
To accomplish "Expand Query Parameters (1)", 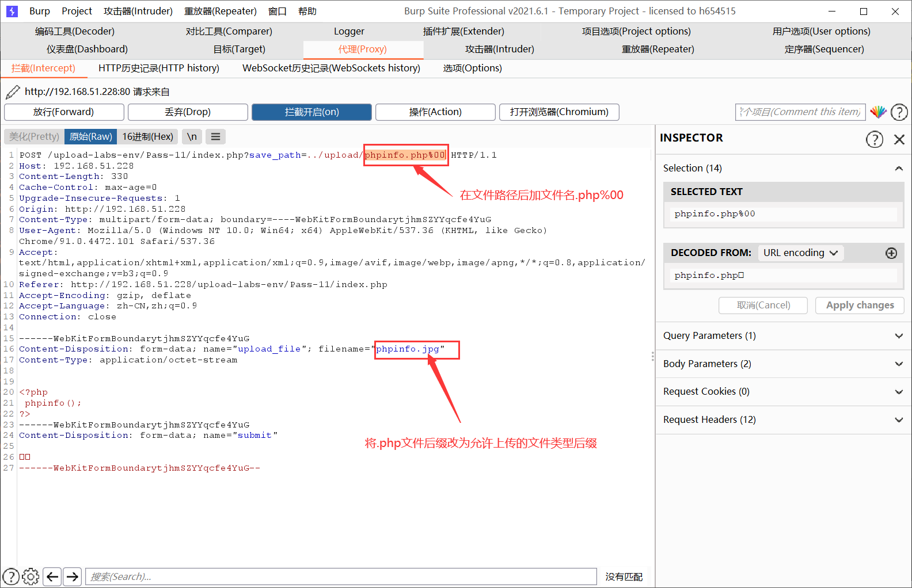I will (783, 336).
